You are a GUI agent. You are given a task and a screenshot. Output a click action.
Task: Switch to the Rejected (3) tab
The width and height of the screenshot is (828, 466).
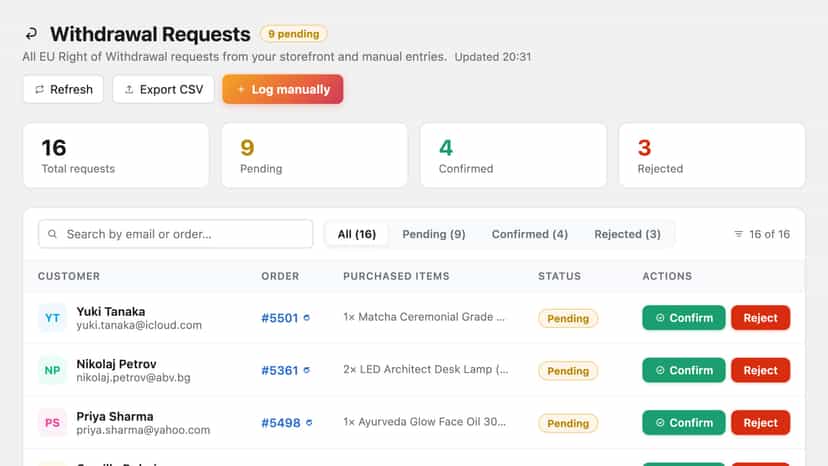[627, 234]
